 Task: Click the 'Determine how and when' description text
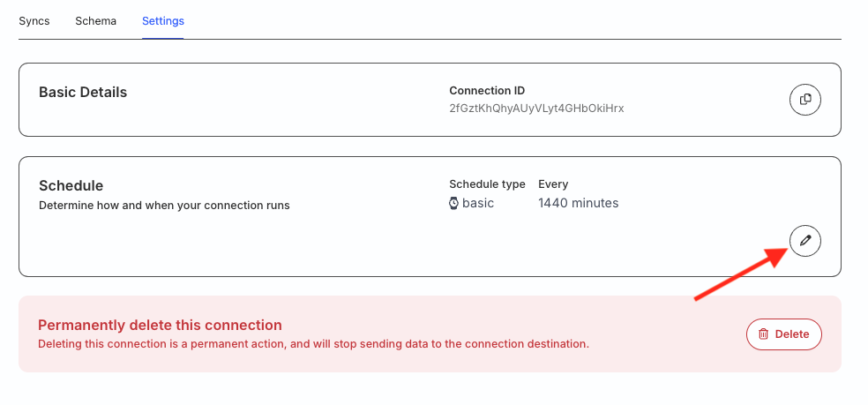coord(164,206)
